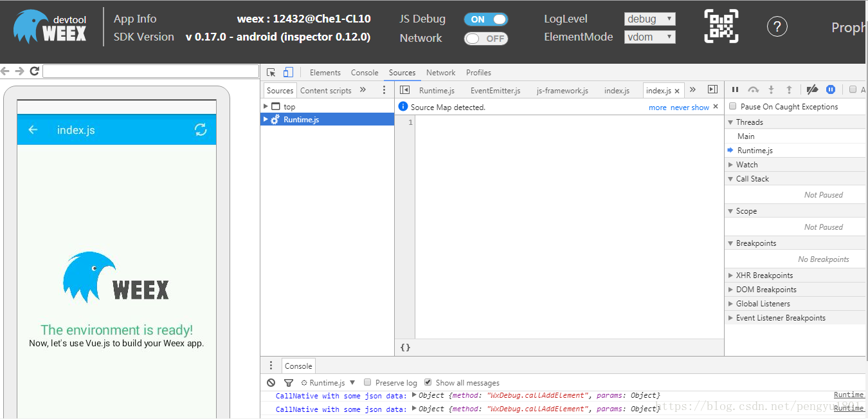Close the index.js editor tab
The height and width of the screenshot is (419, 868).
coord(677,91)
